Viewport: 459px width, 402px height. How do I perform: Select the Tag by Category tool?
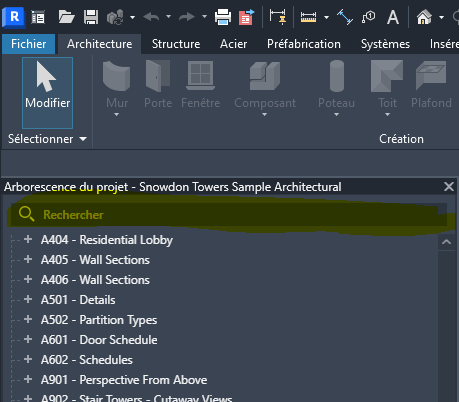pos(368,17)
